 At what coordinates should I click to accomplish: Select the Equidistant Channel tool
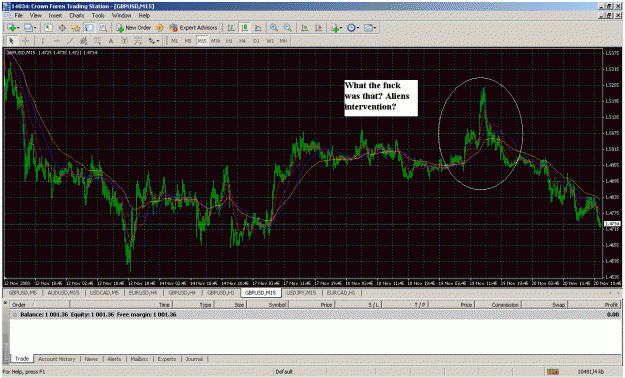[83, 41]
